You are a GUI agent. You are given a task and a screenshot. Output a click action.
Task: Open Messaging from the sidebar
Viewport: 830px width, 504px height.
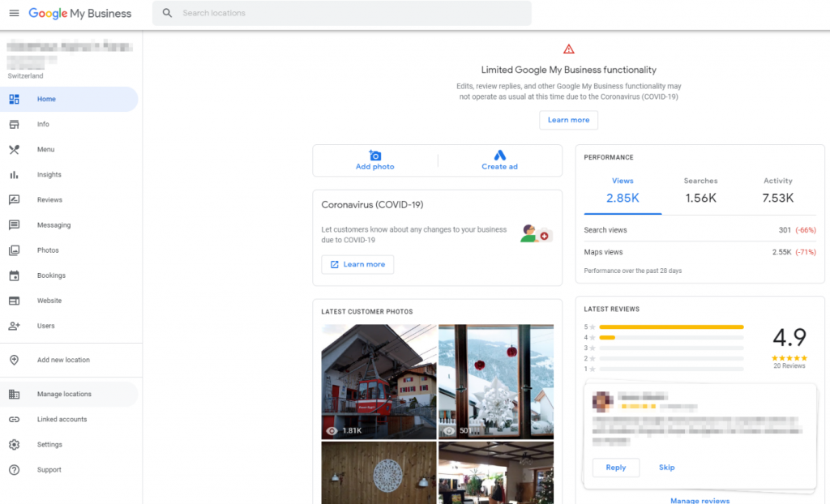point(70,225)
